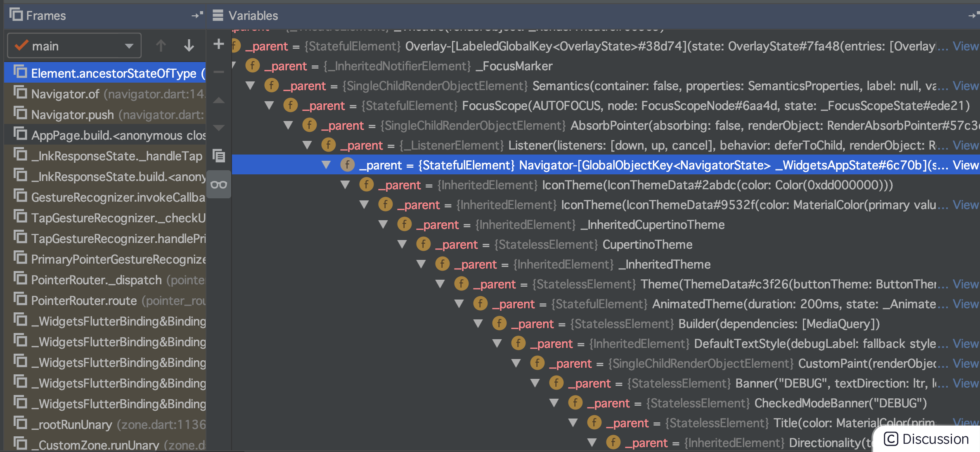The height and width of the screenshot is (452, 980).
Task: Collapse the Navigator StatefulElement node
Action: click(326, 165)
